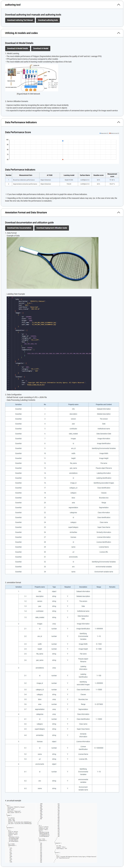This screenshot has height=868, width=124.
Task: Click the Measurement score column header
Action: click(112, 175)
